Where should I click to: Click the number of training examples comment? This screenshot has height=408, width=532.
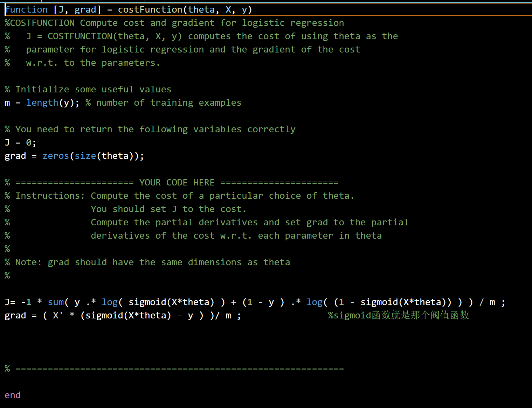coord(169,103)
